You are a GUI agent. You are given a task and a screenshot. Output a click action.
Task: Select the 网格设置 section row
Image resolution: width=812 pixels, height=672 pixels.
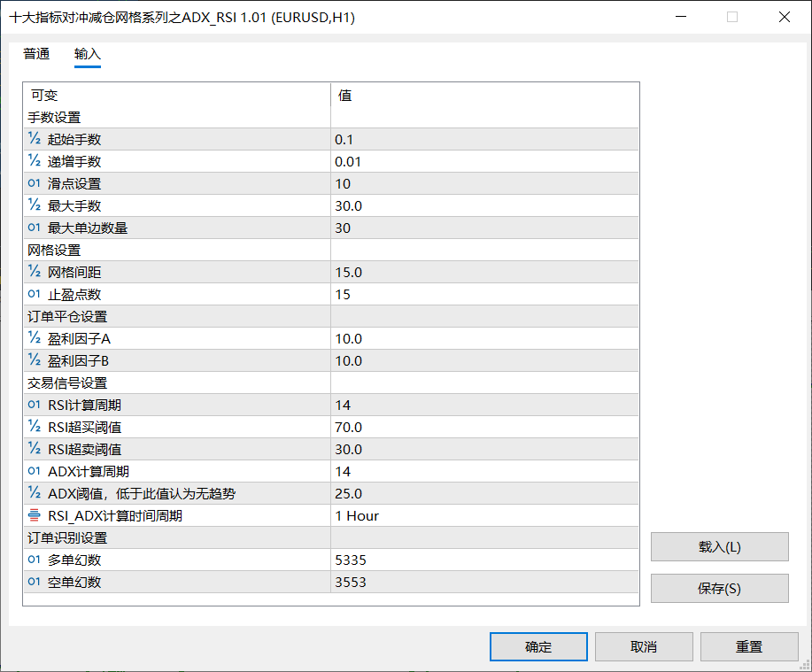pyautogui.click(x=331, y=250)
